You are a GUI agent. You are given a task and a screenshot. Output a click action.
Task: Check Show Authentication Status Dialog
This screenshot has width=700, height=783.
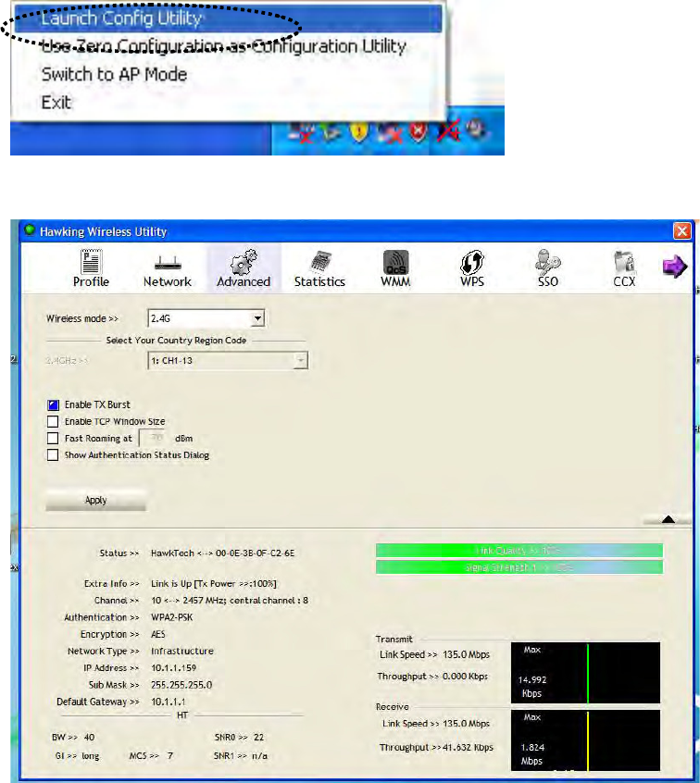pyautogui.click(x=53, y=455)
